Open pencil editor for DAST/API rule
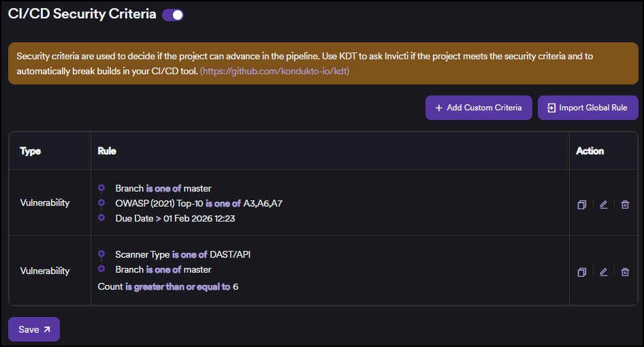Viewport: 644px width, 347px height. click(x=603, y=272)
